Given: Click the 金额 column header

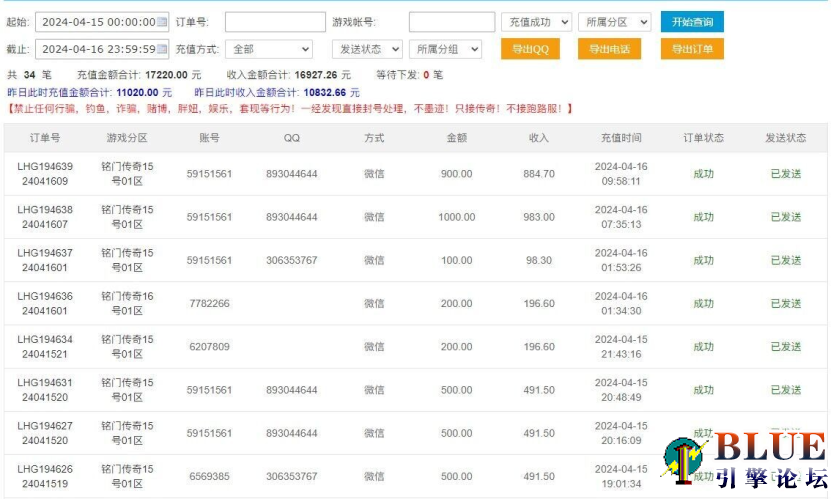Looking at the screenshot, I should point(456,138).
